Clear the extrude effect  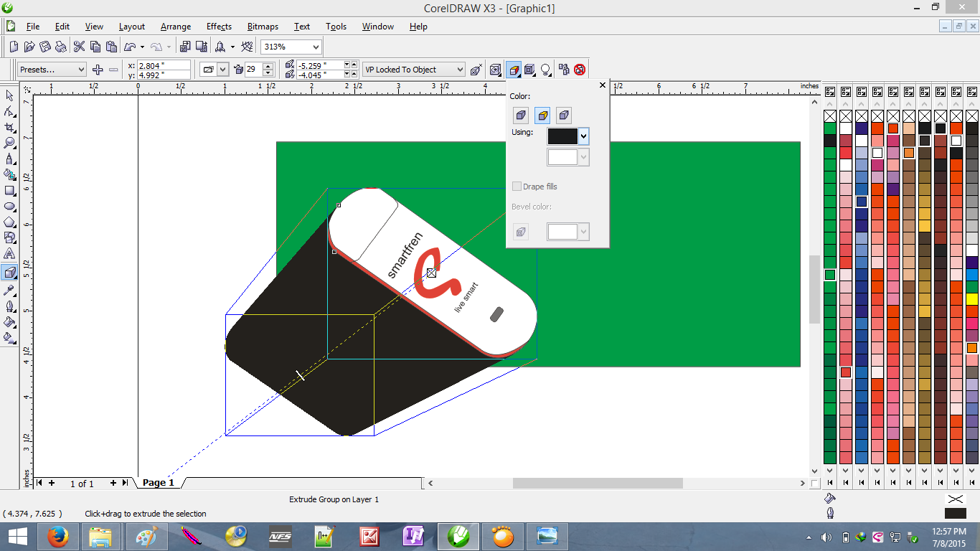click(579, 69)
